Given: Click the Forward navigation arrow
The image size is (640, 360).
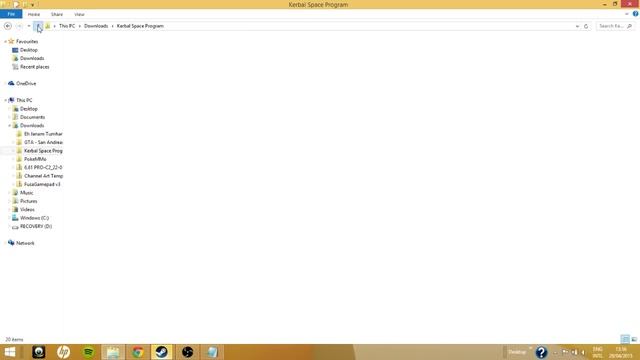Looking at the screenshot, I should [19, 26].
